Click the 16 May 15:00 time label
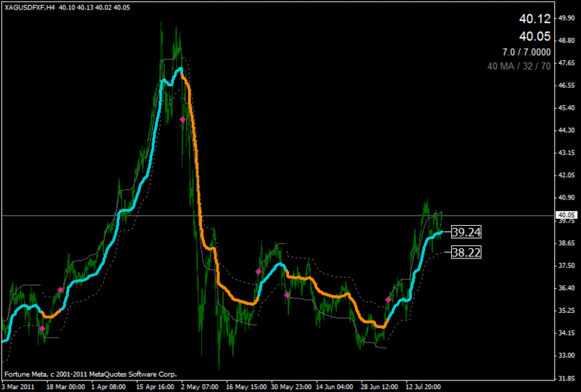Screen dimensions: 581x392 tap(246, 387)
